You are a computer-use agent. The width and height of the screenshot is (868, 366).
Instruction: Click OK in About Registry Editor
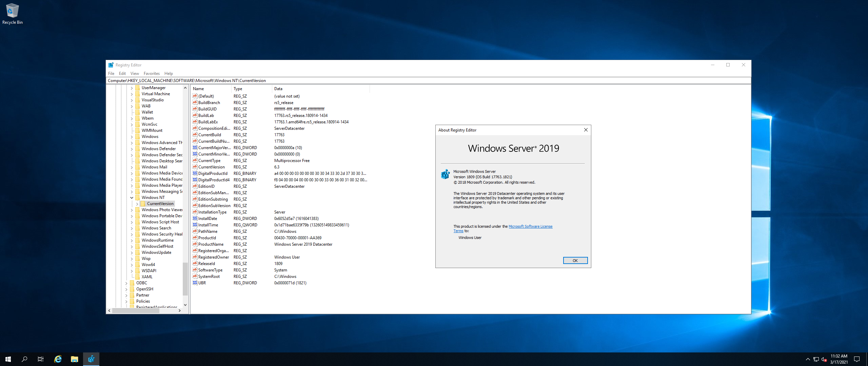pos(575,261)
